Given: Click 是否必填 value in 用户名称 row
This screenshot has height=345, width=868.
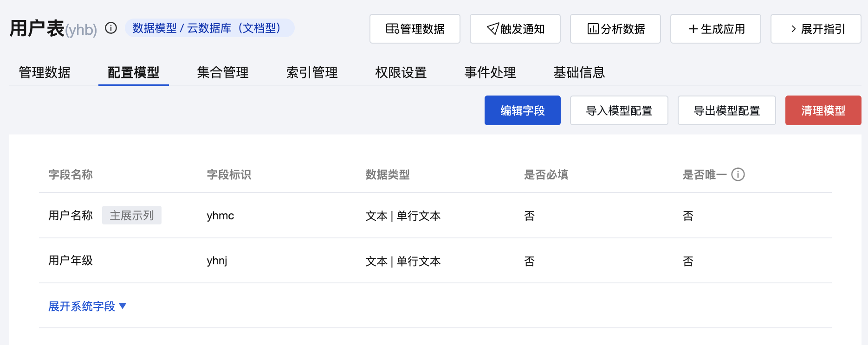Looking at the screenshot, I should (x=530, y=216).
